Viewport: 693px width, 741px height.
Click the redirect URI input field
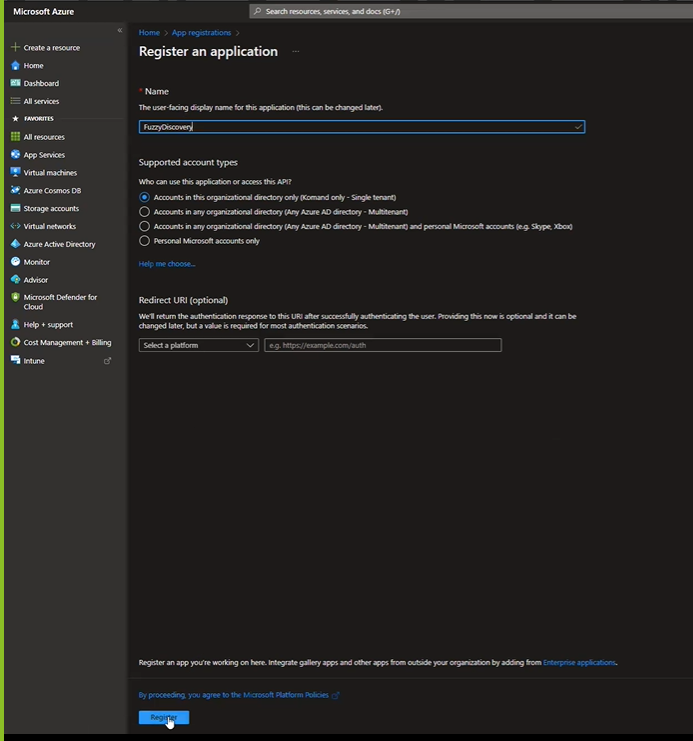[382, 345]
